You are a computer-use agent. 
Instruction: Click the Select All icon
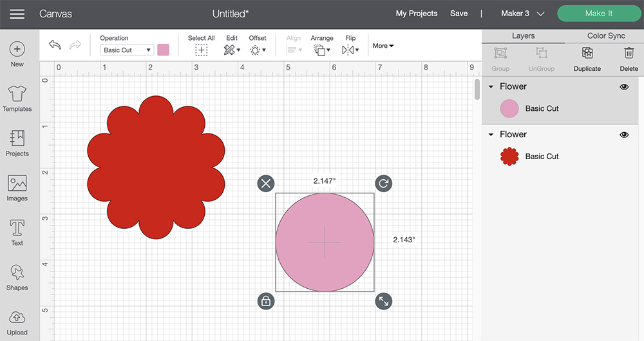pyautogui.click(x=201, y=50)
